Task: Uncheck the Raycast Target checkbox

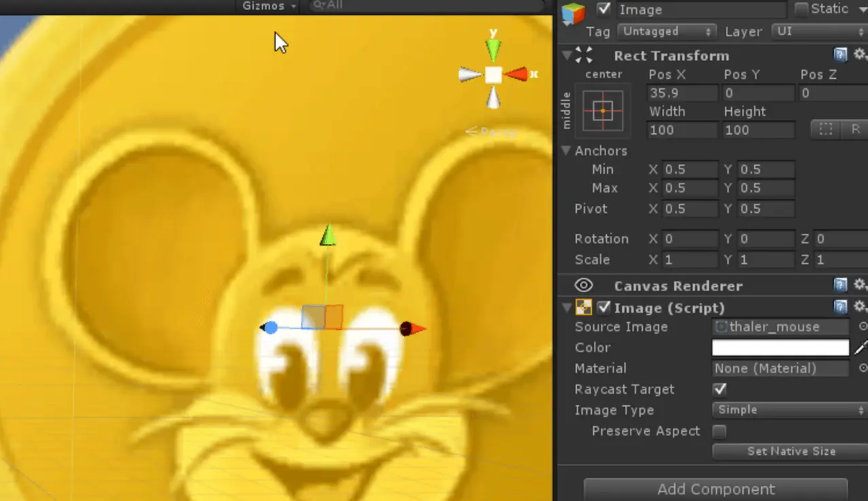Action: [720, 390]
